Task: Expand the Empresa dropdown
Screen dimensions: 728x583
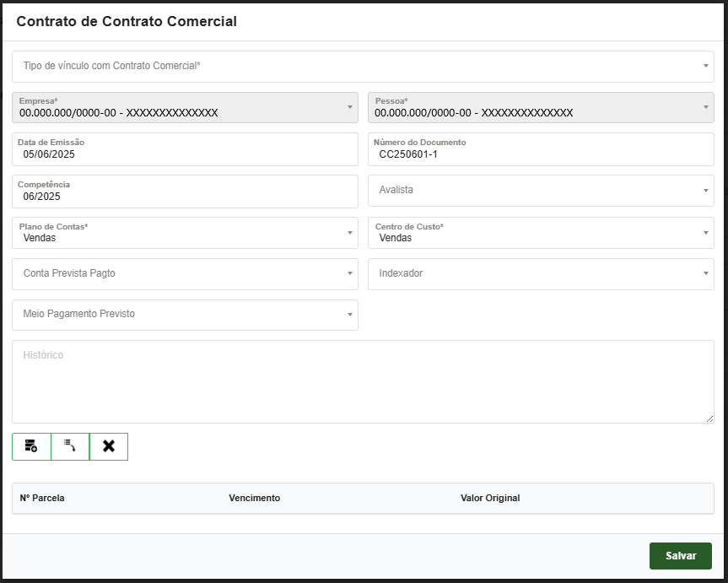Action: click(185, 107)
